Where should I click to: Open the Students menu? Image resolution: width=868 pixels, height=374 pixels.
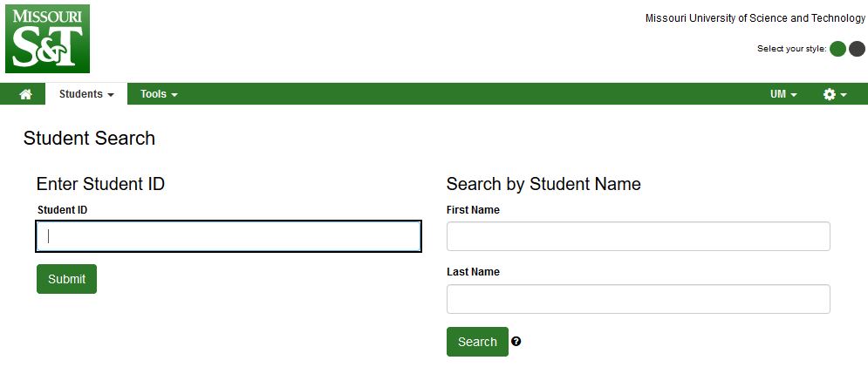[86, 94]
